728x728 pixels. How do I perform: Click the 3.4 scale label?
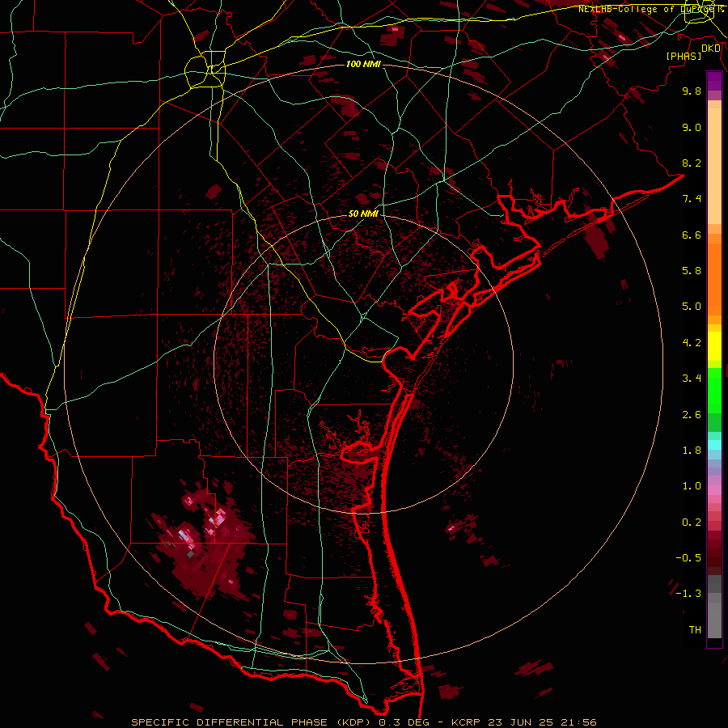pyautogui.click(x=692, y=379)
